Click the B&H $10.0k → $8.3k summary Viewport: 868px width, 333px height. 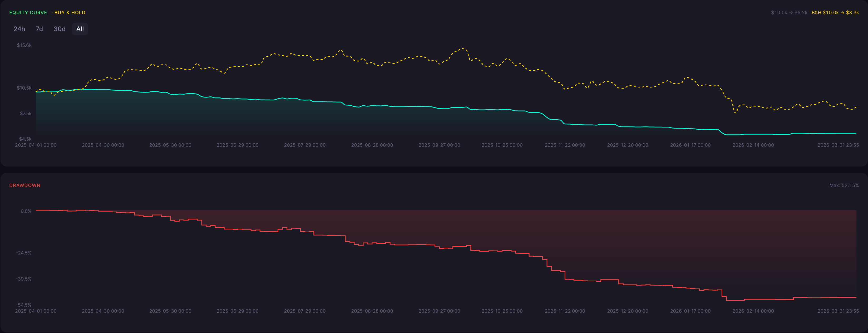835,12
